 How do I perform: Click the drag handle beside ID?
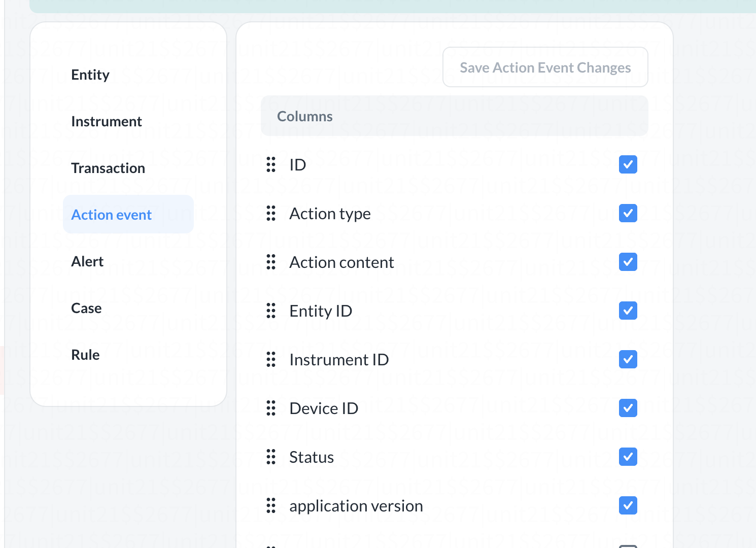tap(271, 164)
